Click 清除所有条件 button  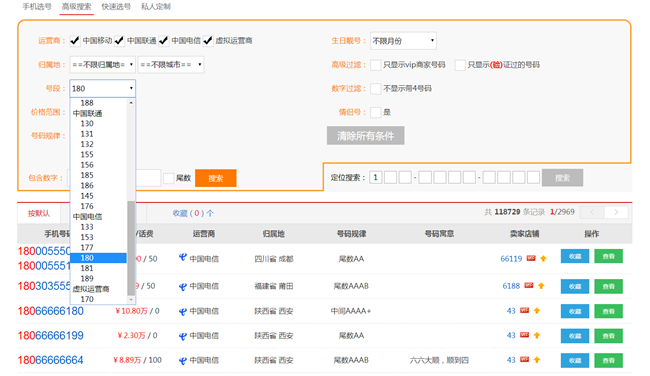click(365, 136)
